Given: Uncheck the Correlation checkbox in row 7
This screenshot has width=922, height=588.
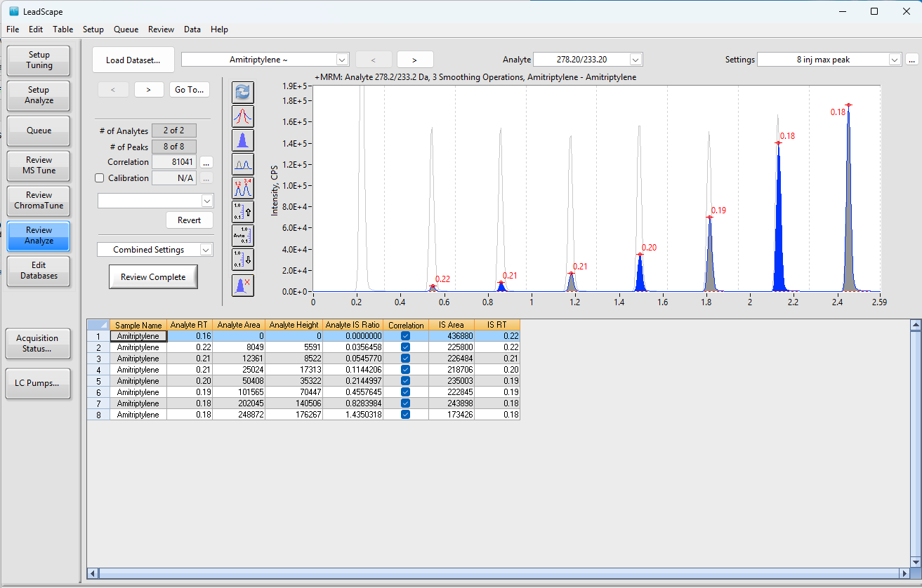Looking at the screenshot, I should click(x=406, y=403).
